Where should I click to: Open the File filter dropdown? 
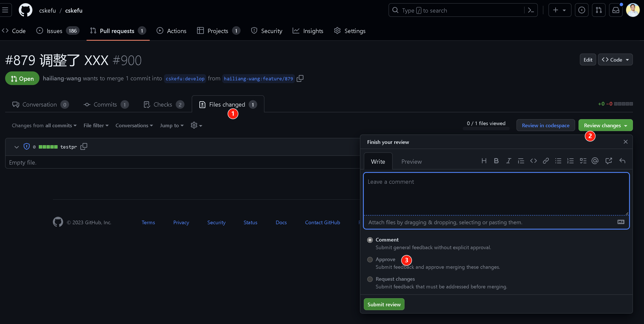pos(96,125)
